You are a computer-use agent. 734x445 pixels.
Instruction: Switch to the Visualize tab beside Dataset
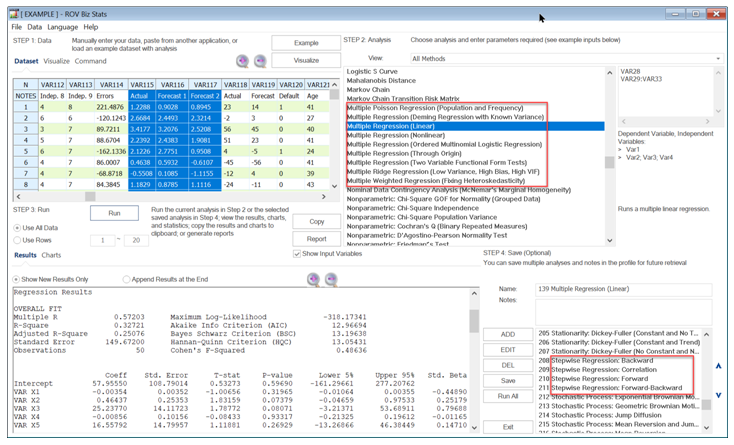[x=56, y=61]
